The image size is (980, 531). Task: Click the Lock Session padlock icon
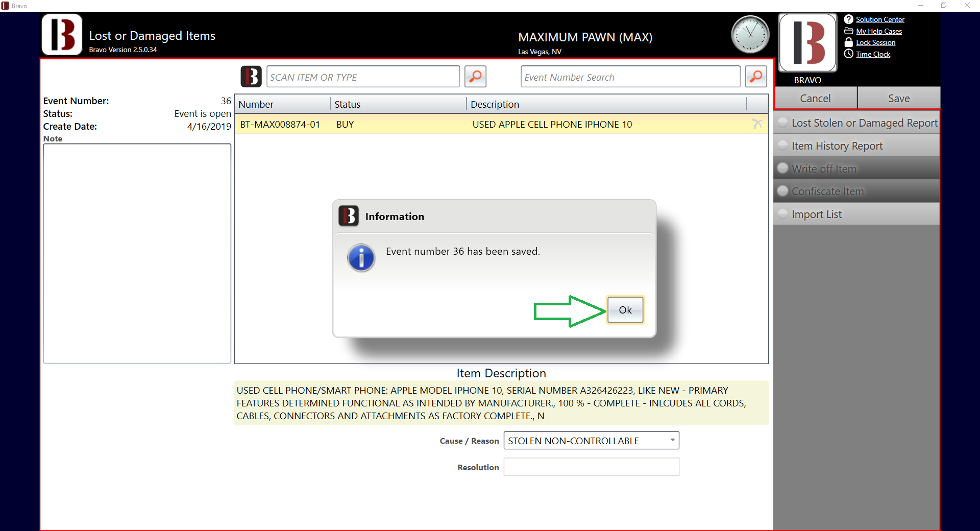[848, 42]
